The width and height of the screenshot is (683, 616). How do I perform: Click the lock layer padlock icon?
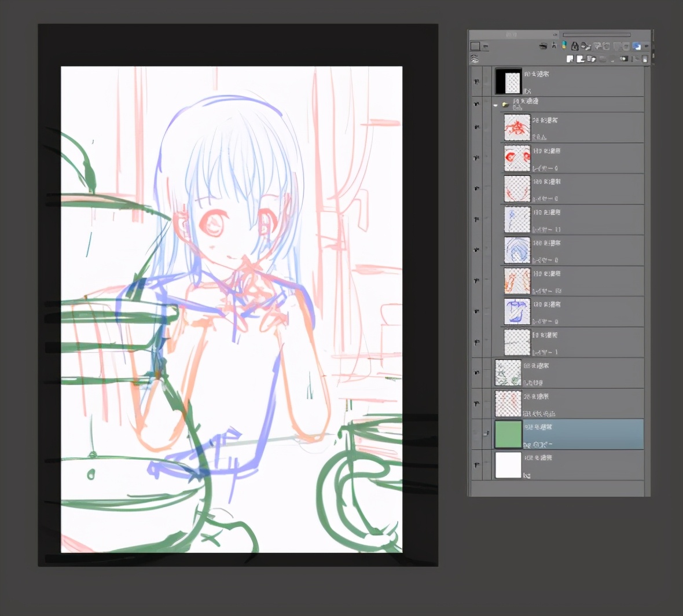click(x=574, y=46)
